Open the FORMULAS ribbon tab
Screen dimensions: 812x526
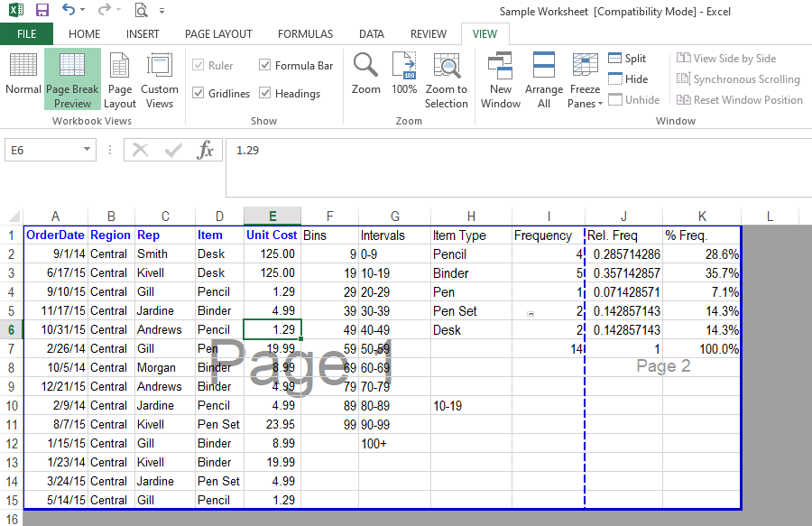click(305, 34)
